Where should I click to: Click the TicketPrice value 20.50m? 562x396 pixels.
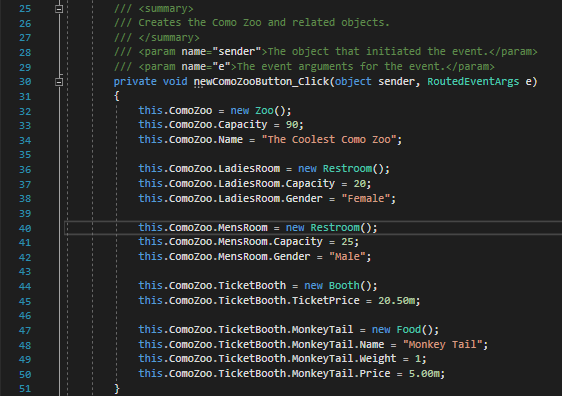click(x=396, y=301)
